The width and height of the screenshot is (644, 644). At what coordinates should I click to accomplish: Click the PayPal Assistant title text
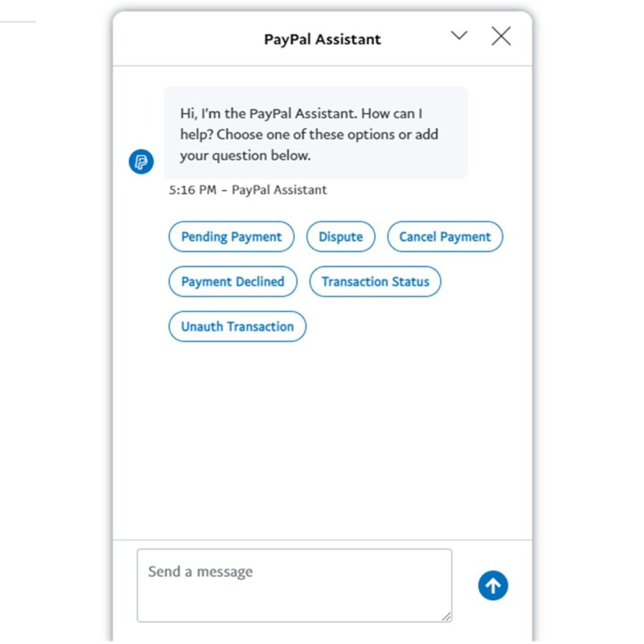[x=321, y=39]
